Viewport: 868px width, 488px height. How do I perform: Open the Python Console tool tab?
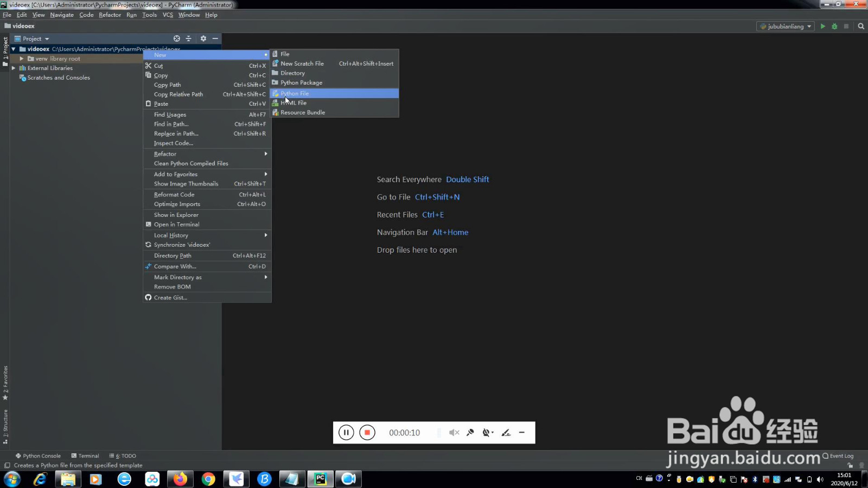38,456
